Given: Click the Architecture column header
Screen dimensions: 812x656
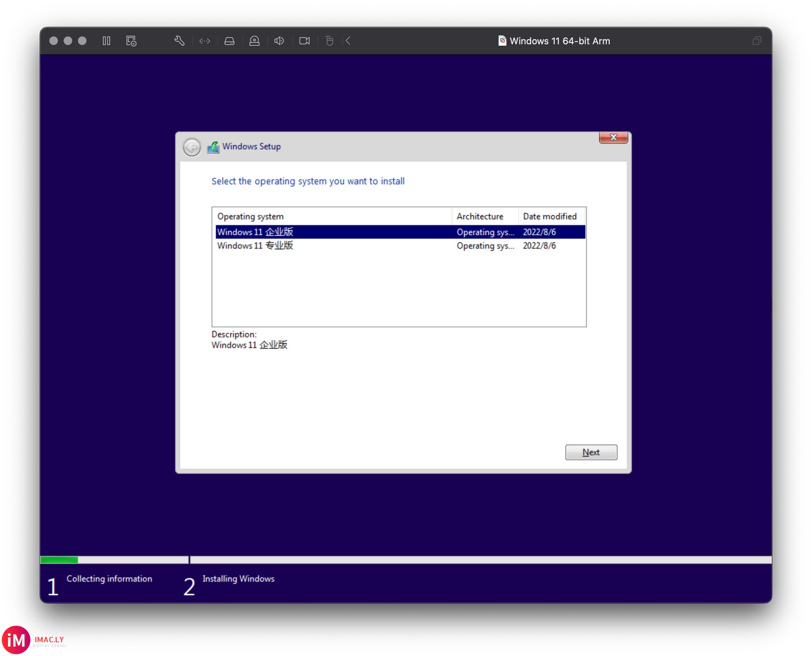Looking at the screenshot, I should 485,216.
